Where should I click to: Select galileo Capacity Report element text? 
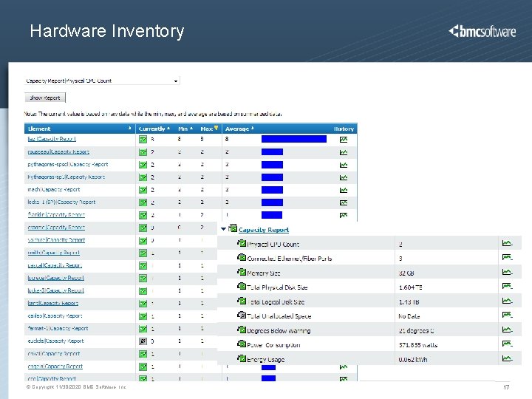pyautogui.click(x=55, y=316)
